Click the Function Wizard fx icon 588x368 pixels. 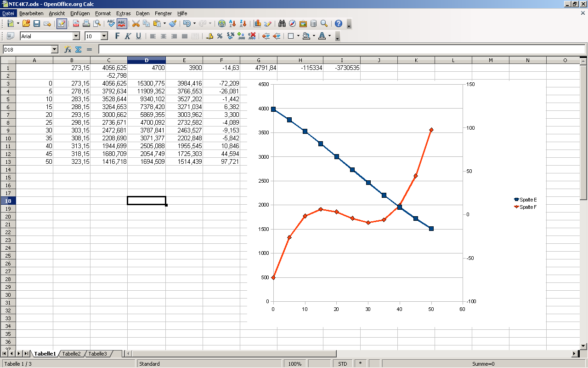pyautogui.click(x=68, y=49)
